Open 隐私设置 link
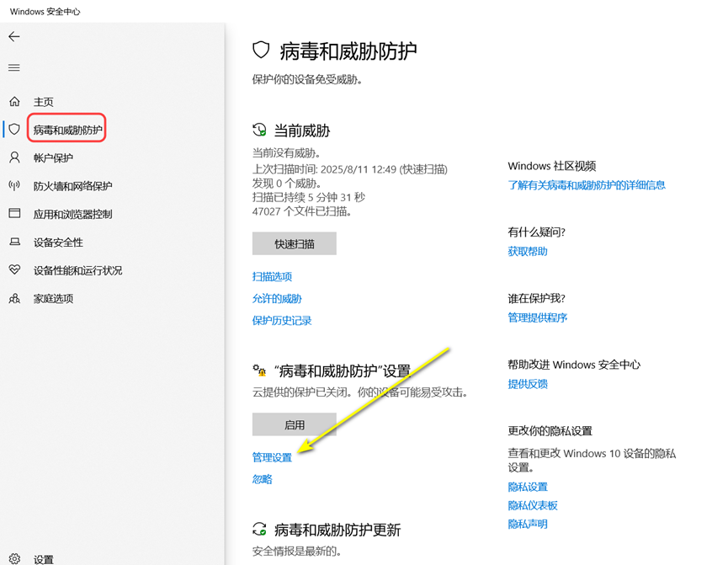Viewport: 728px width, 565px height. click(x=528, y=487)
